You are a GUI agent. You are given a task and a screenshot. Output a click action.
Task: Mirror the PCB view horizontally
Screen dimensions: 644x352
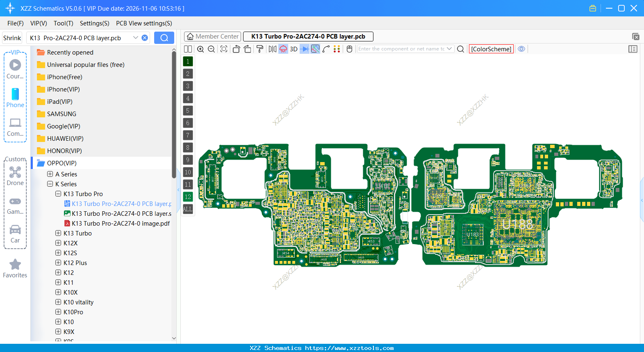[273, 49]
